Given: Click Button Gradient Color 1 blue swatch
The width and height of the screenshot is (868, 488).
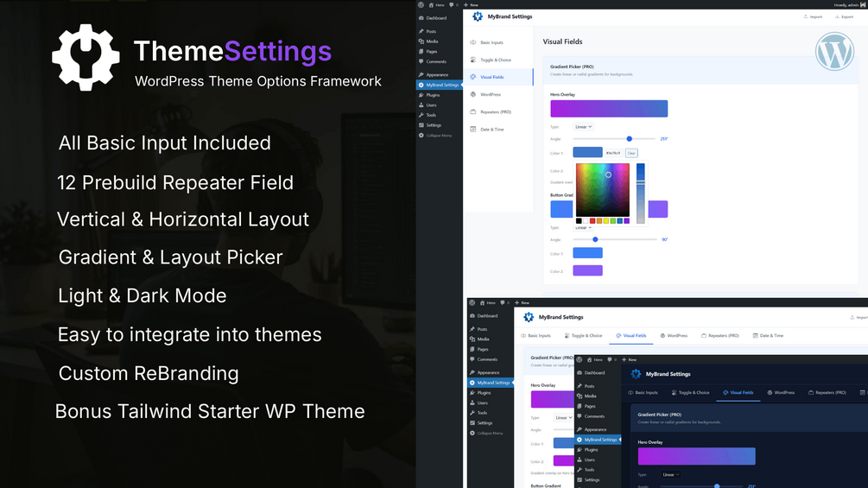Looking at the screenshot, I should pyautogui.click(x=587, y=253).
